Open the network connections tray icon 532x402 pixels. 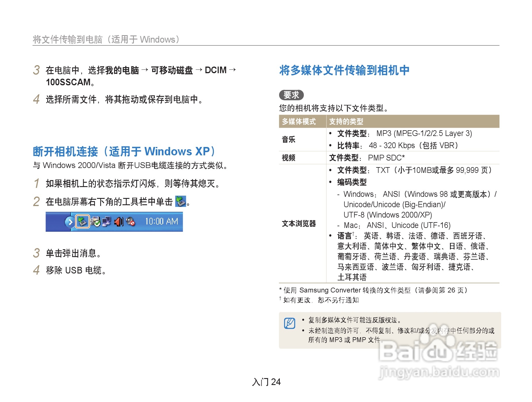pos(106,221)
